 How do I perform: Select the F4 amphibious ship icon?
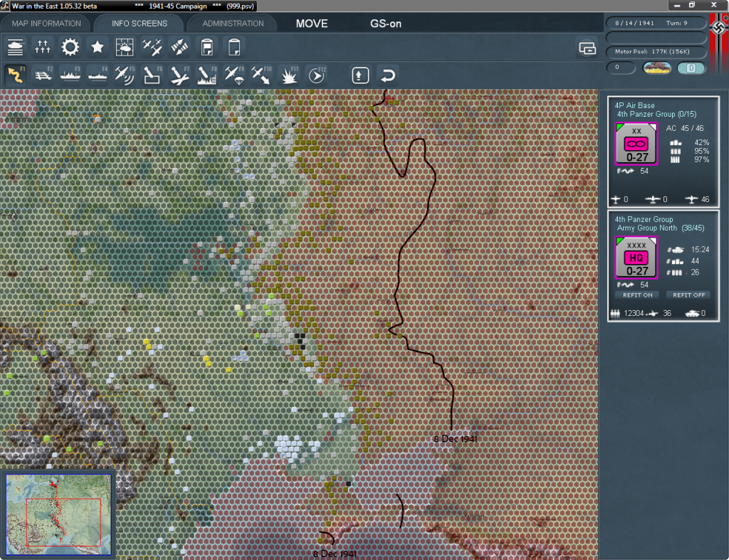click(x=98, y=75)
